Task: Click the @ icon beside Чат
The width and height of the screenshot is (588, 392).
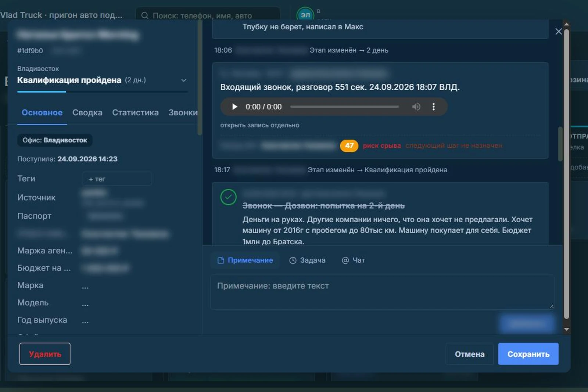Action: click(345, 260)
